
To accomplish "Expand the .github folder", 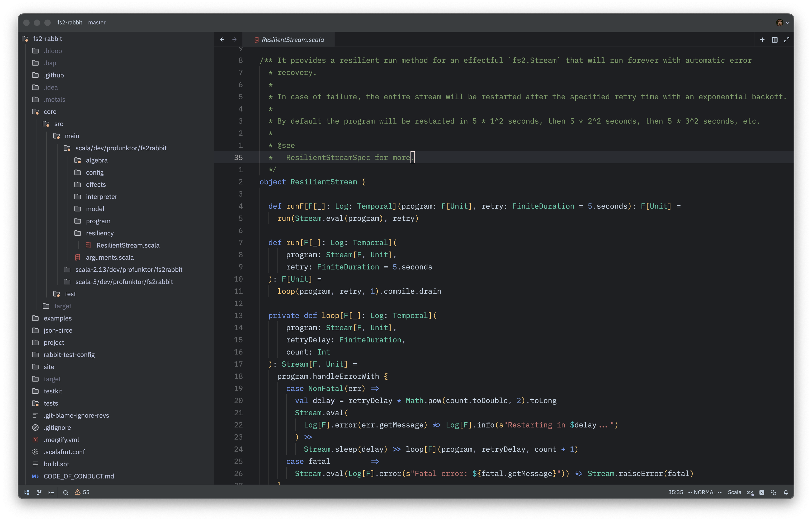I will (x=53, y=75).
